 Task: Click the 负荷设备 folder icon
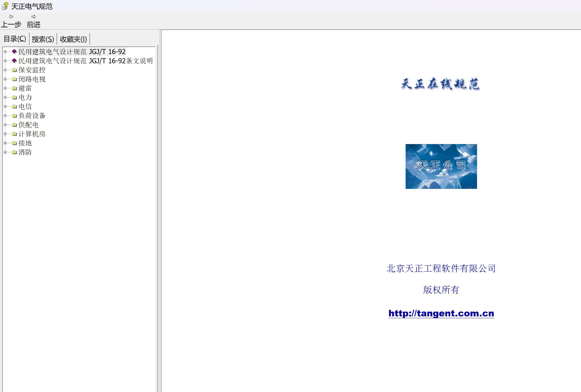pyautogui.click(x=15, y=116)
